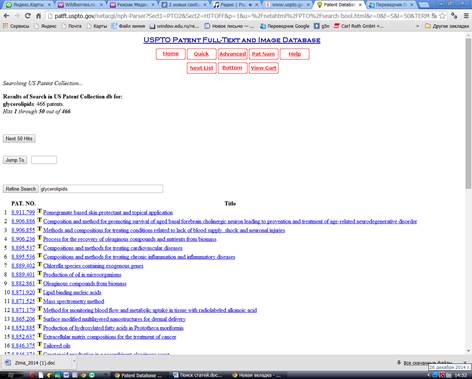Click the browser back arrow
The image size is (472, 379).
click(x=6, y=16)
